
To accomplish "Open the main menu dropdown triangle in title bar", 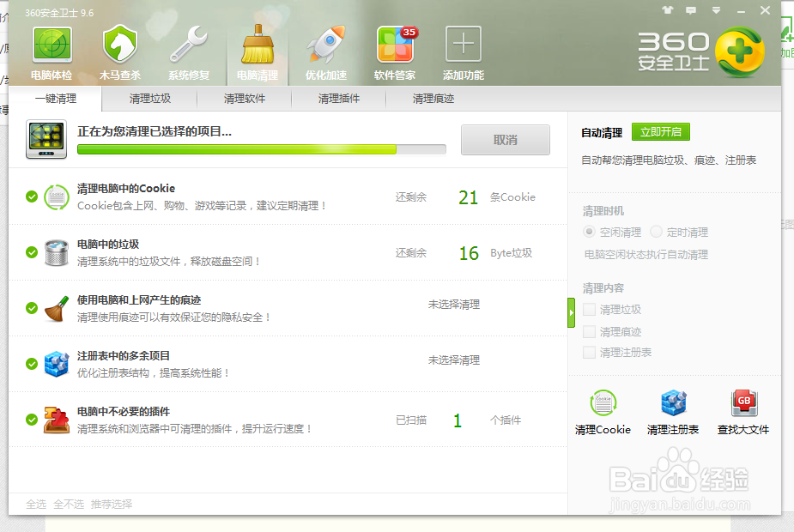I will click(x=716, y=10).
